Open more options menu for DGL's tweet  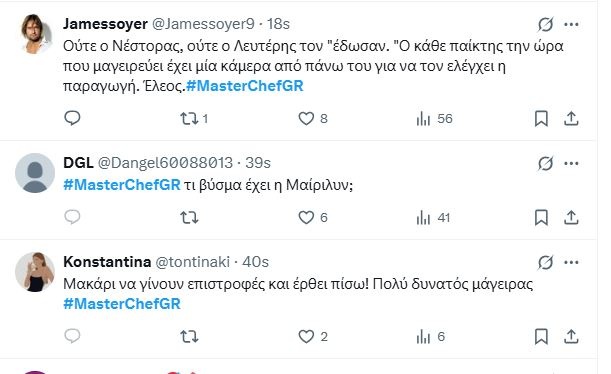[x=571, y=163]
